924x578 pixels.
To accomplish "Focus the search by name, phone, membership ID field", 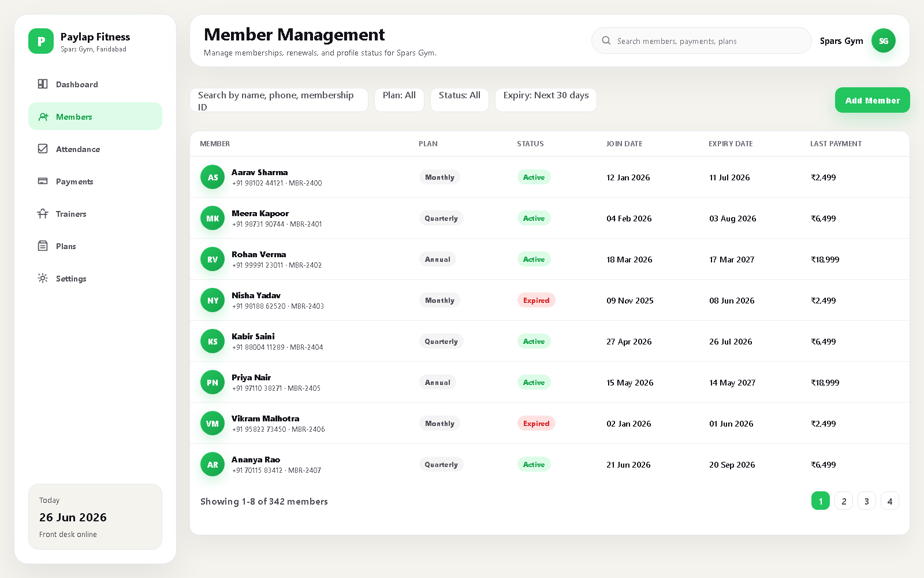I will pyautogui.click(x=279, y=100).
